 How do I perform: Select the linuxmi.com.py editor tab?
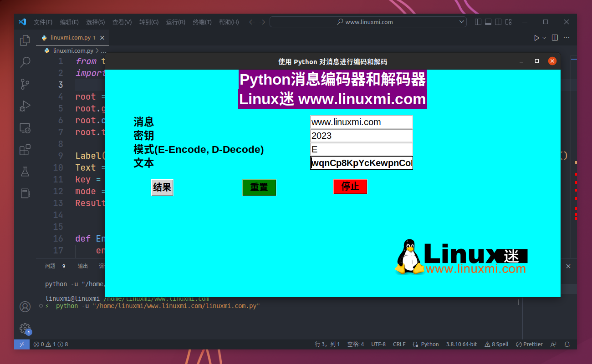(72, 38)
